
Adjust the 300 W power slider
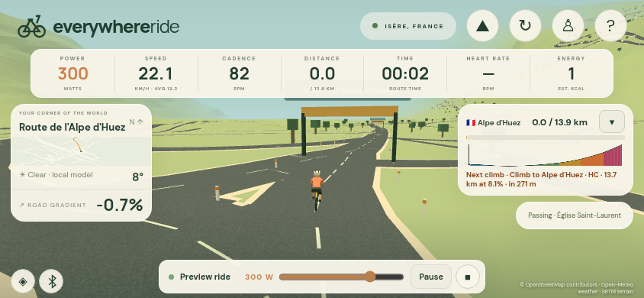click(341, 277)
